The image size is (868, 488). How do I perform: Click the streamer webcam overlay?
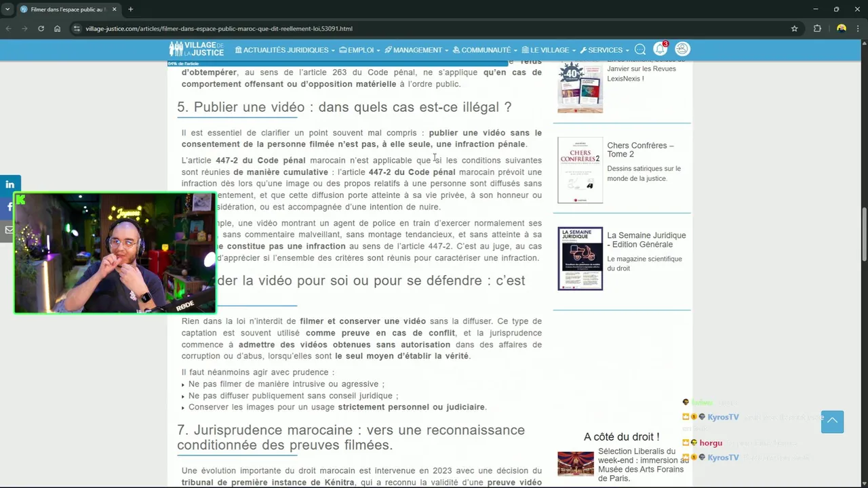point(115,253)
